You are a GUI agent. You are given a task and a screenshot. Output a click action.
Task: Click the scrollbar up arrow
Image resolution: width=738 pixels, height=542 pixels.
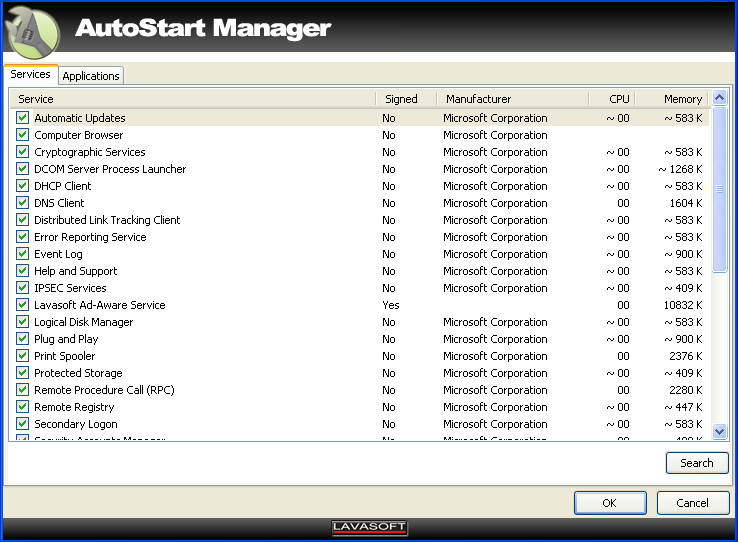(x=719, y=97)
